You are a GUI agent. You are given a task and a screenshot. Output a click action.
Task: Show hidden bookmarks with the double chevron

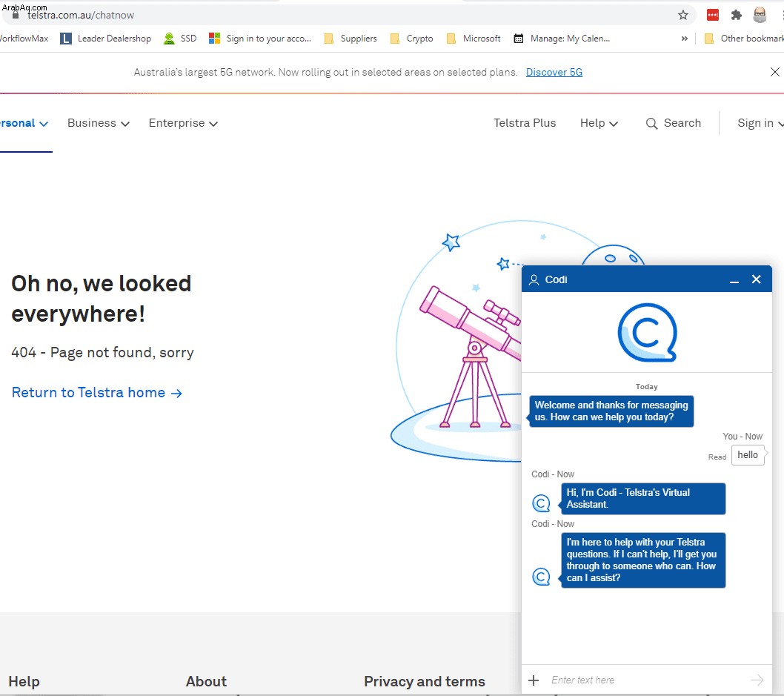point(684,39)
